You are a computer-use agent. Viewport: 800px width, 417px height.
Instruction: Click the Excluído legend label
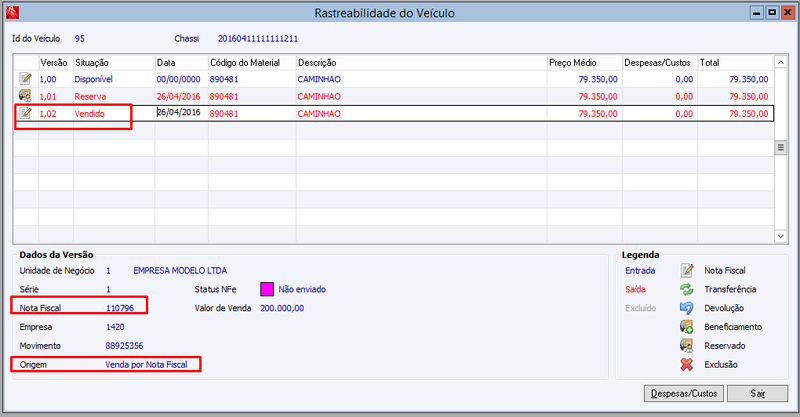(641, 308)
